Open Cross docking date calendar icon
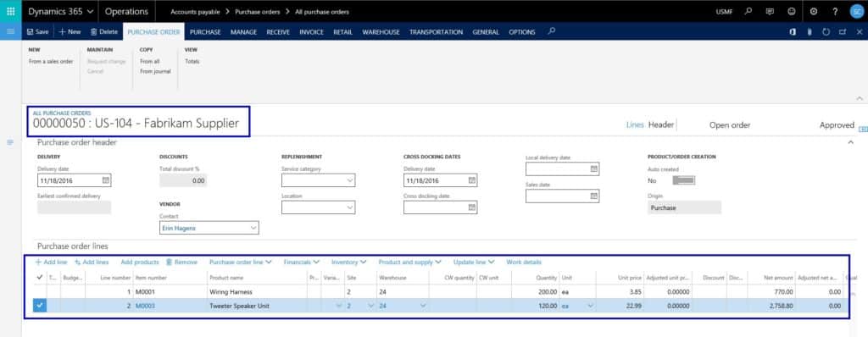868x337 pixels. tap(471, 207)
